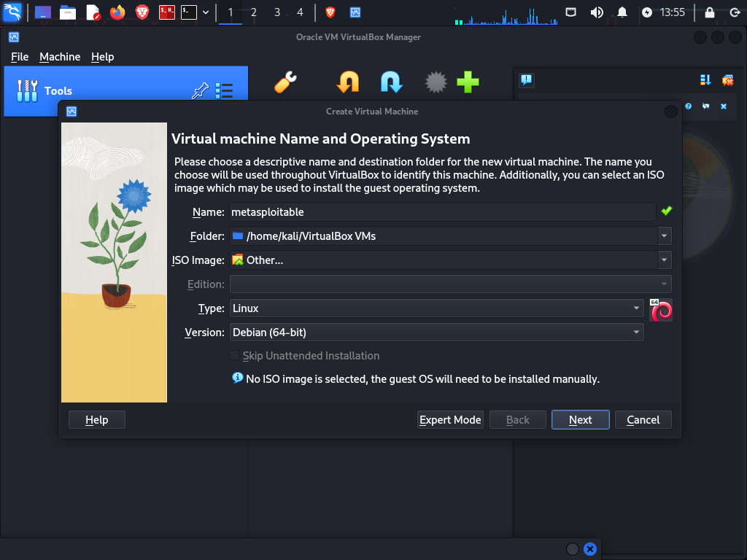Click the ISO Image field showing Other...
This screenshot has width=747, height=560.
[444, 260]
